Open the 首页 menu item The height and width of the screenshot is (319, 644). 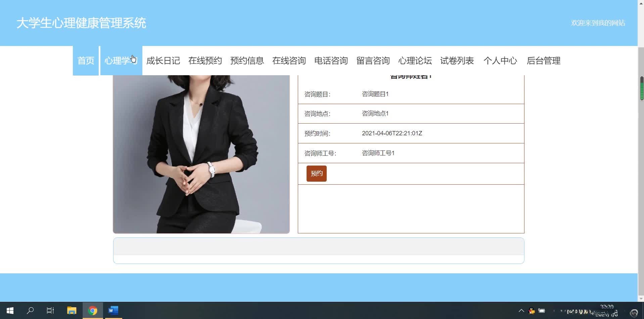pyautogui.click(x=86, y=61)
